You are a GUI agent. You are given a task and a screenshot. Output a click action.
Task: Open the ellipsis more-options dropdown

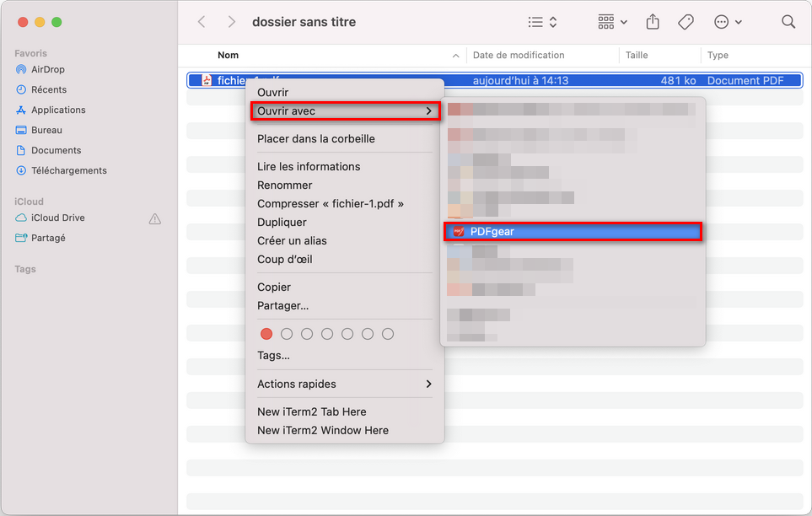coord(727,21)
